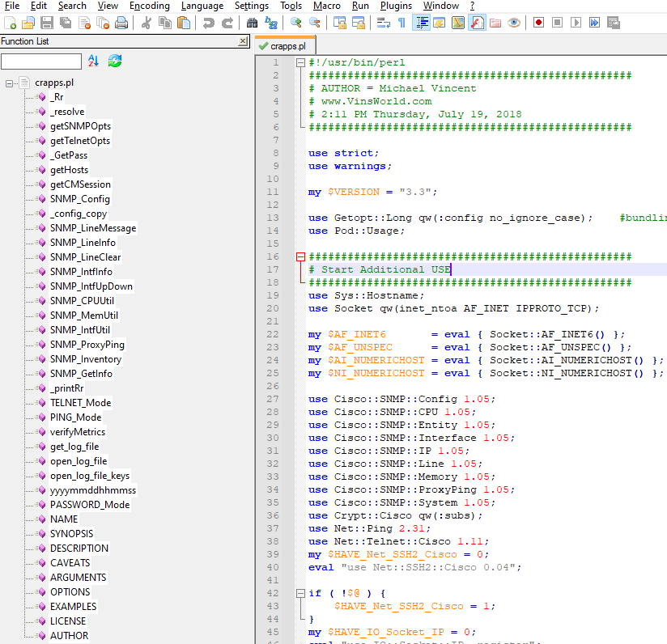Place cursor on 'use Pod::Usage;' line

click(x=356, y=231)
